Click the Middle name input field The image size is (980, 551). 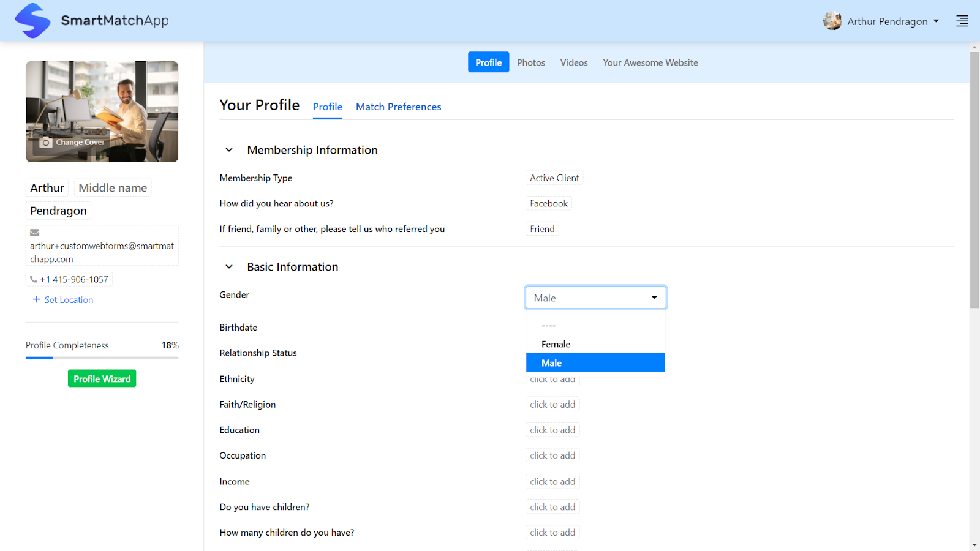112,187
